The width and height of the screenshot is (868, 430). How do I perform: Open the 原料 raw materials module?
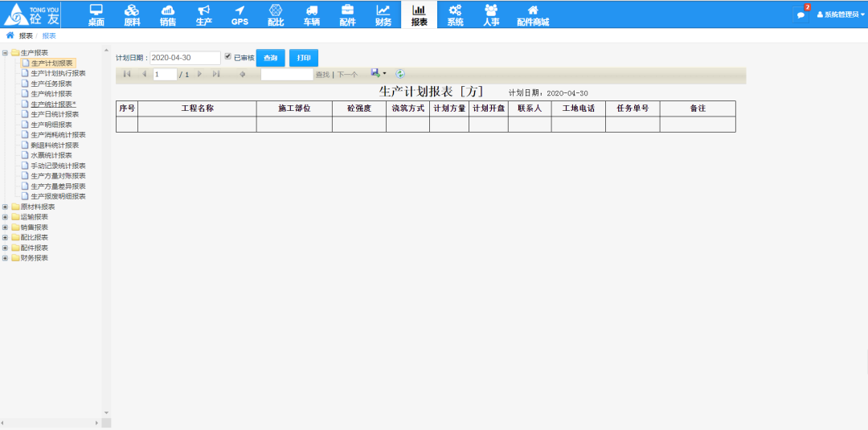click(x=132, y=14)
